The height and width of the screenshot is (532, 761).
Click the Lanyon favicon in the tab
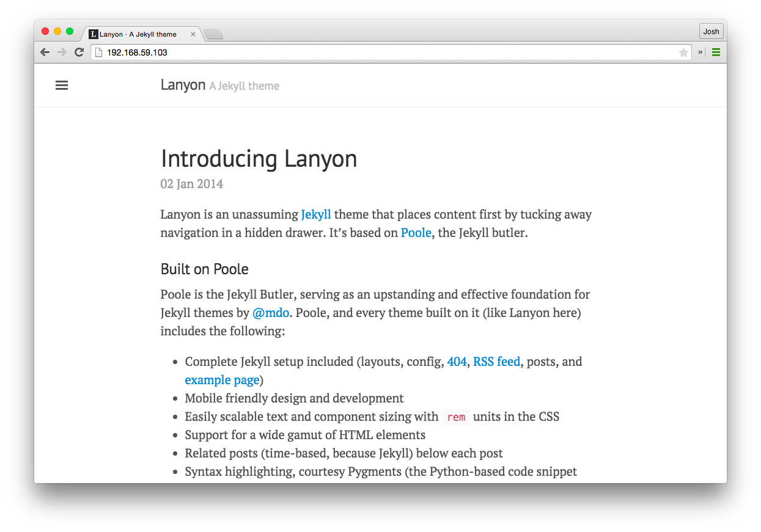[x=93, y=34]
